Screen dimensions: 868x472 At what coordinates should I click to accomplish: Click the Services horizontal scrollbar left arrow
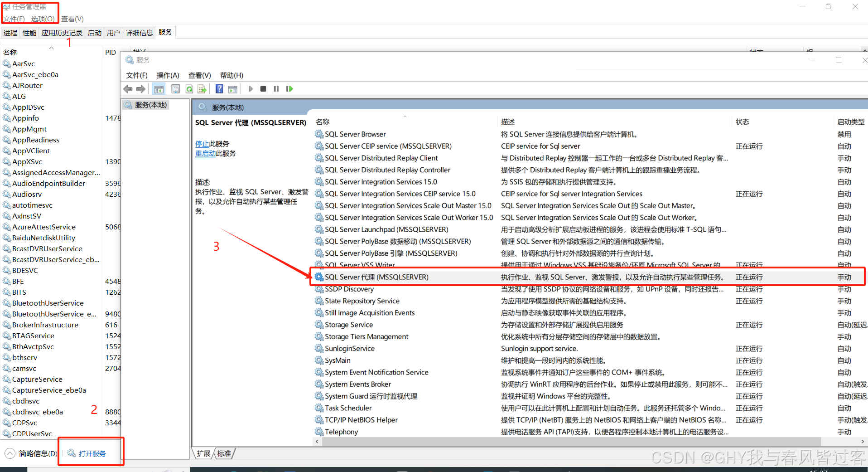317,441
